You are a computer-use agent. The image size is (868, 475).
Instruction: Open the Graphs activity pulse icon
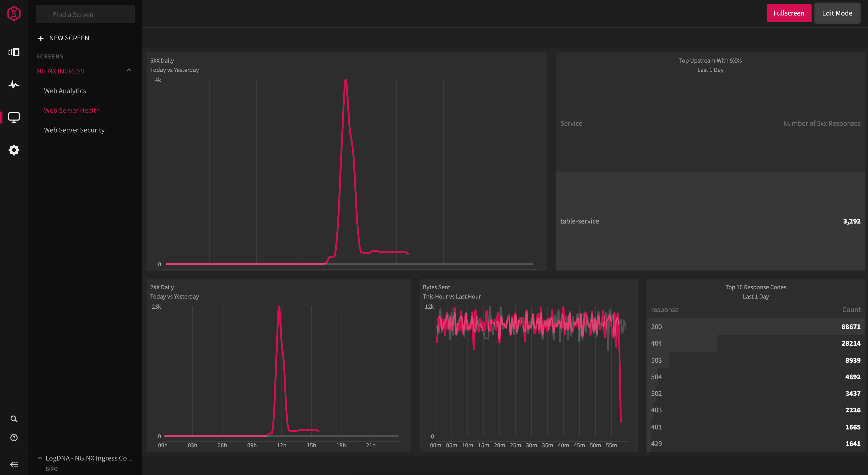click(14, 85)
